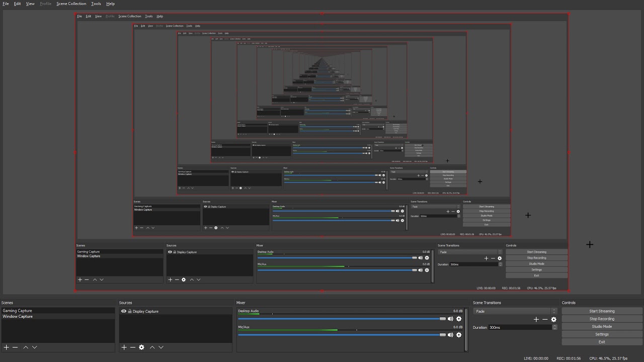The image size is (644, 362).
Task: Click the Sources minus icon in the largest preview copy
Action: click(177, 280)
